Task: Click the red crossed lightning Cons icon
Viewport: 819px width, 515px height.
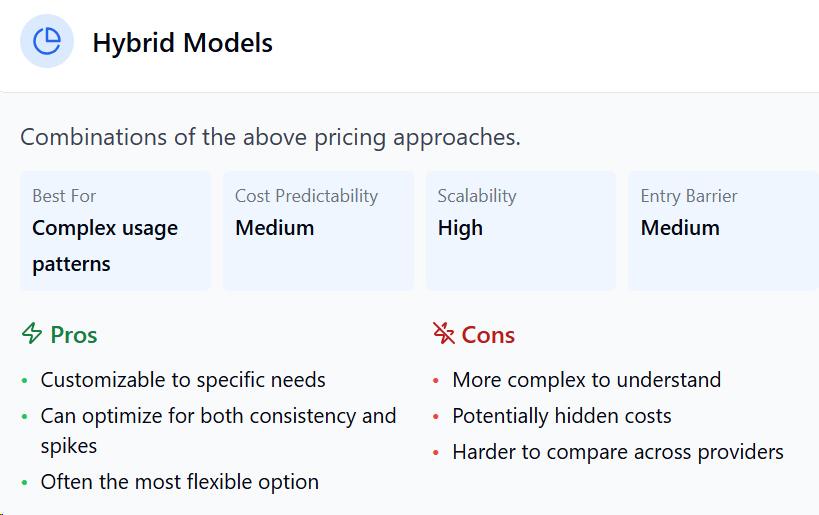Action: pos(443,333)
